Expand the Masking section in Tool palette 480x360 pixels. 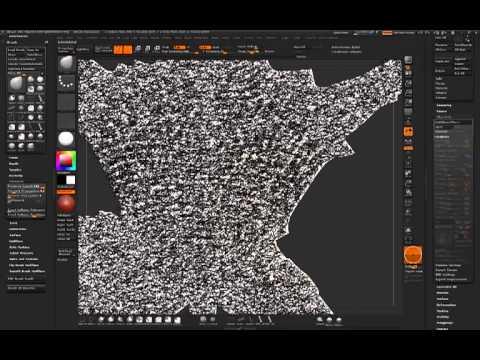click(442, 311)
